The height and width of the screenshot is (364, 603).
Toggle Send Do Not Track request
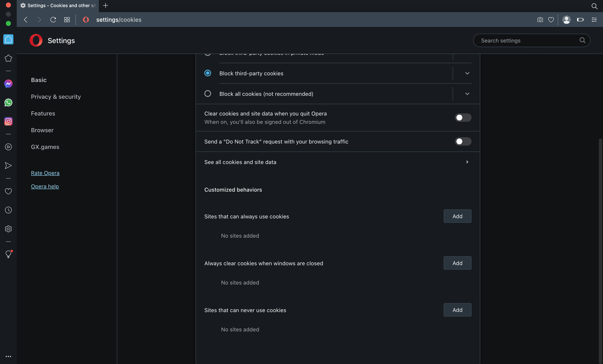463,141
